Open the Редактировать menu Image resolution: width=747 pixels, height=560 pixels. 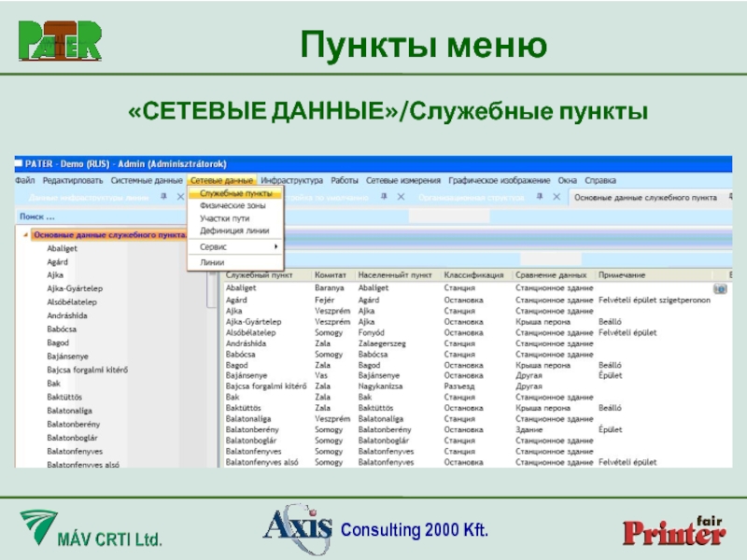coord(73,180)
